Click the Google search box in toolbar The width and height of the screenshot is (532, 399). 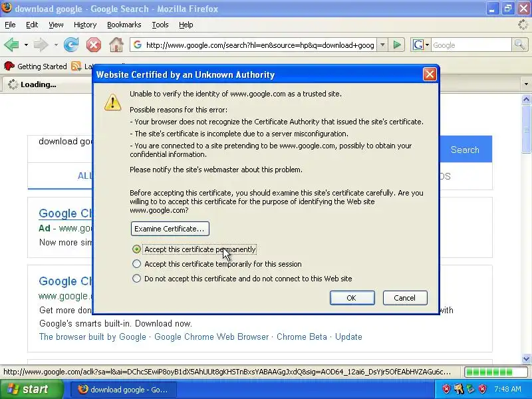click(471, 45)
